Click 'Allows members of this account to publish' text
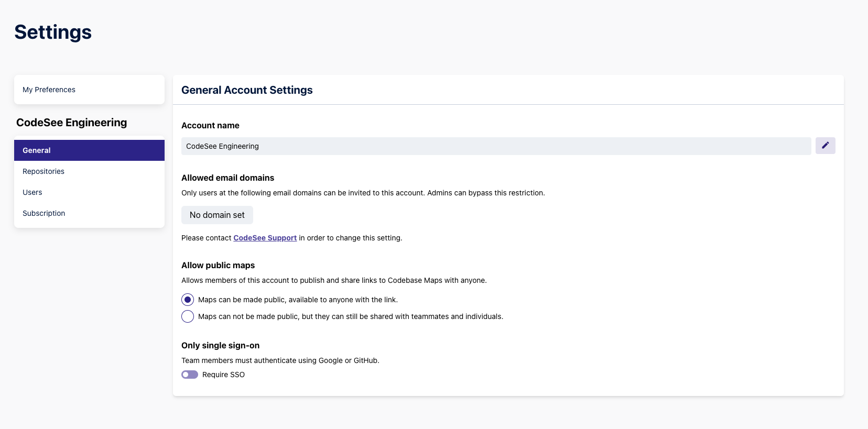This screenshot has height=429, width=868. (334, 280)
